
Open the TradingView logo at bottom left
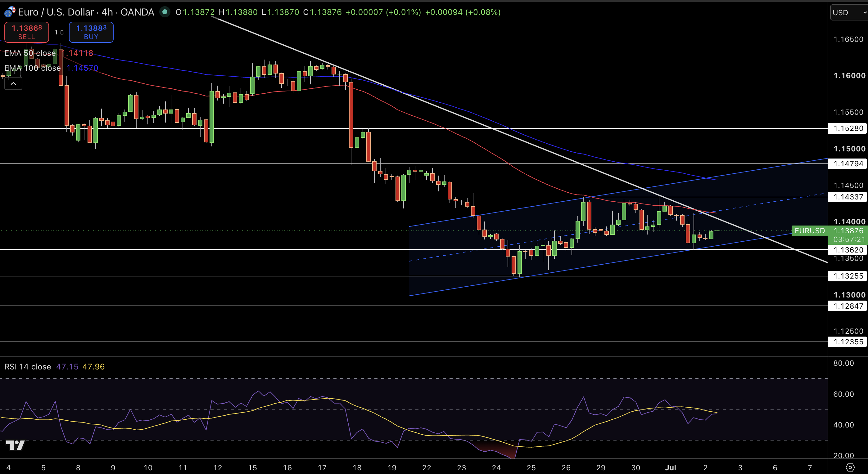coord(15,445)
